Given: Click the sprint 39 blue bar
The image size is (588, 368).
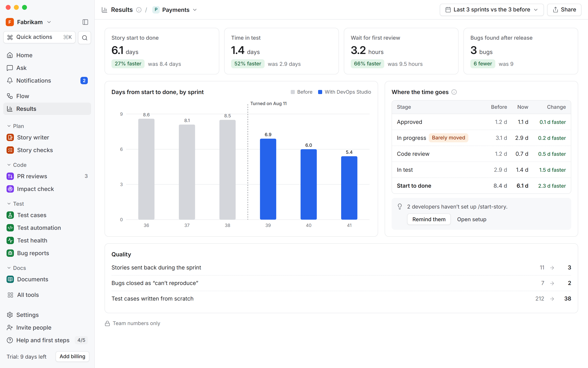Looking at the screenshot, I should (x=268, y=179).
